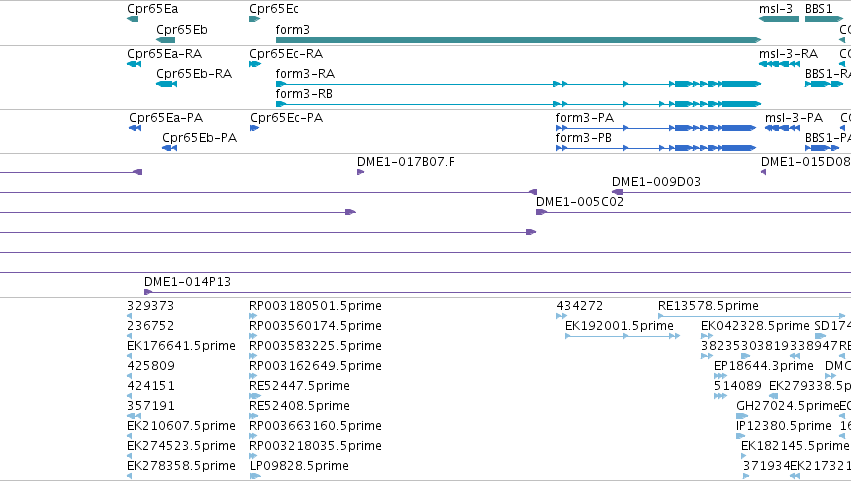The width and height of the screenshot is (851, 481).
Task: Click EST label GH27024.5prime
Action: coord(787,406)
